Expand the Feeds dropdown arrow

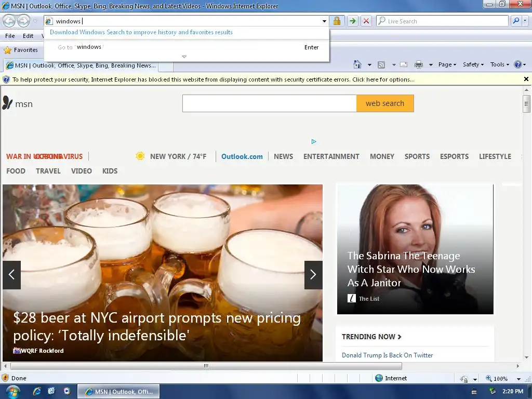(x=394, y=65)
